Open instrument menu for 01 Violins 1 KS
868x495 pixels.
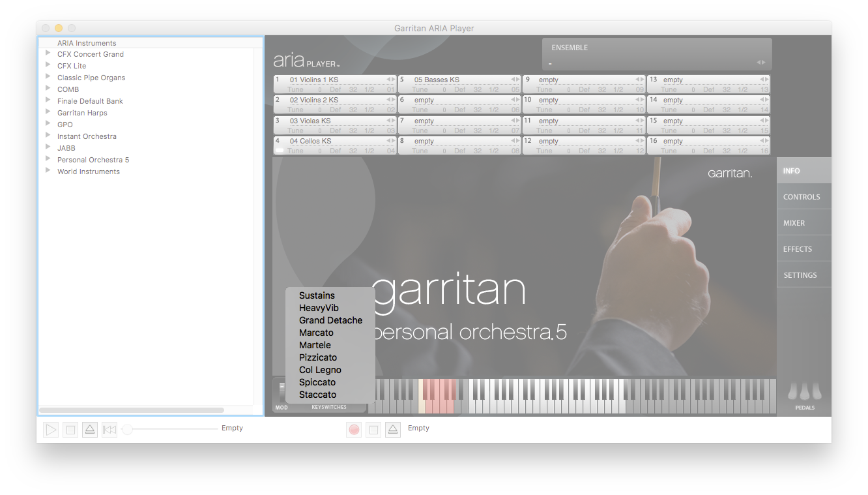(x=314, y=80)
